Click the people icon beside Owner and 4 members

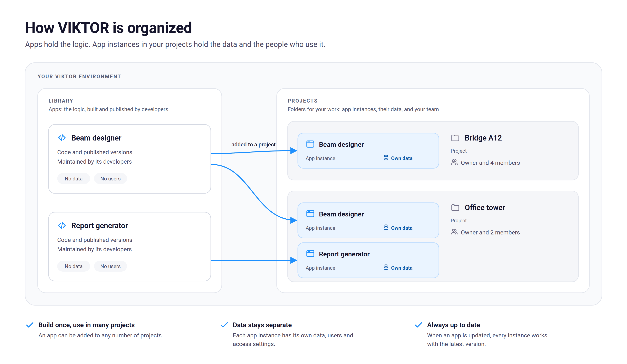point(454,162)
